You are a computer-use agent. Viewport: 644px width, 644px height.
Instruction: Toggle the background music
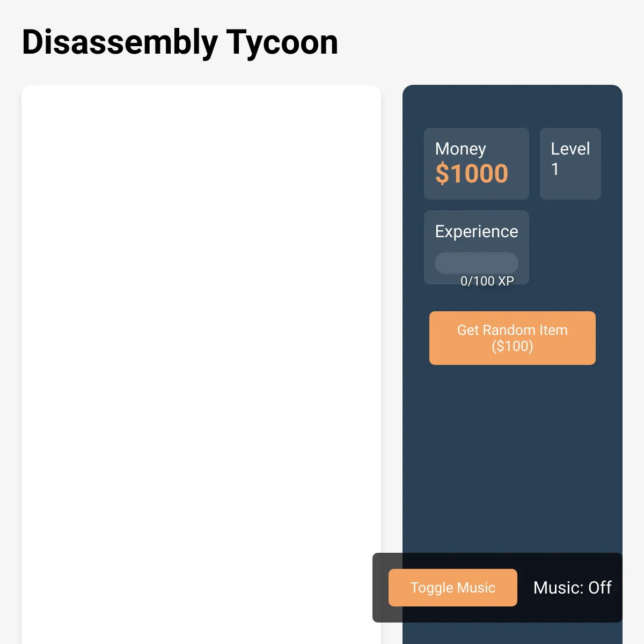point(453,588)
